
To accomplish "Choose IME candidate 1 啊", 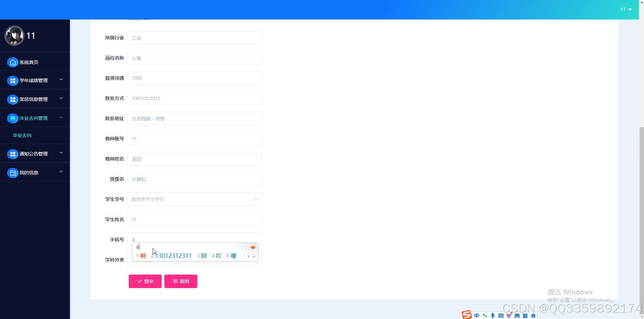I will coord(141,256).
